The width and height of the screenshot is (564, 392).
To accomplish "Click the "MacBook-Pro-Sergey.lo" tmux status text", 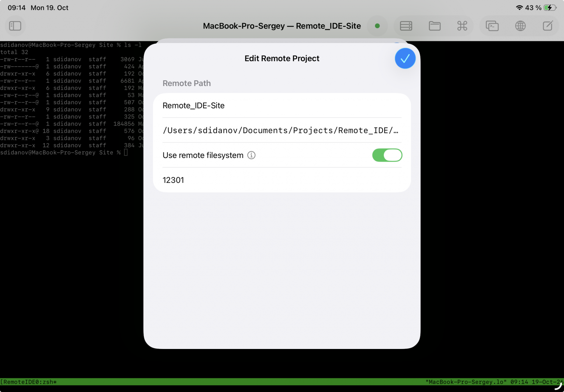I will 466,382.
